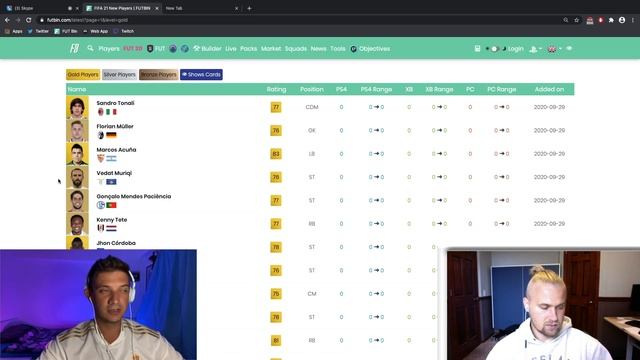Go back with the browser back arrow
640x360 pixels.
point(7,20)
